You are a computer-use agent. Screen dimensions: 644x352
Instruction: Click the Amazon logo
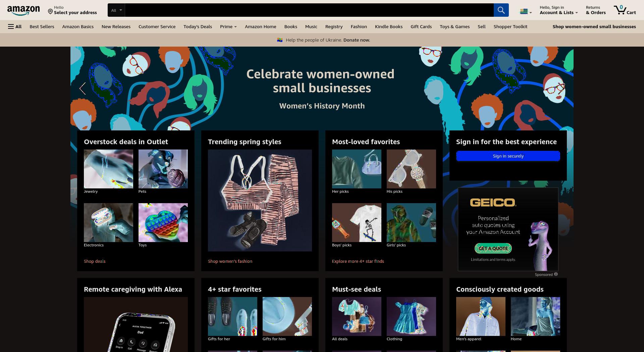(23, 11)
